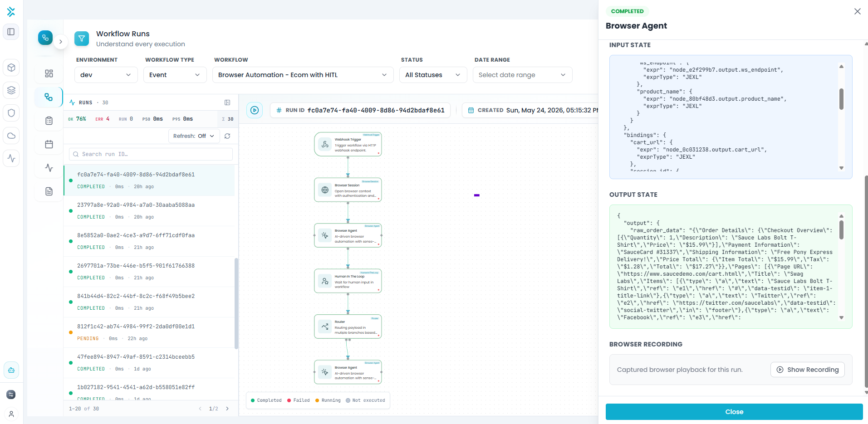This screenshot has width=868, height=424.
Task: Open the settings sliders icon at bottom left
Action: click(11, 395)
